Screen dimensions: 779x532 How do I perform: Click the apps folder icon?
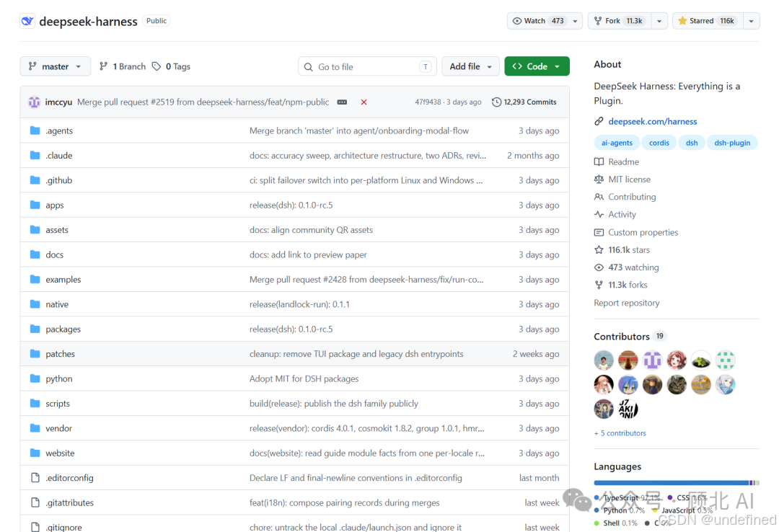(35, 205)
